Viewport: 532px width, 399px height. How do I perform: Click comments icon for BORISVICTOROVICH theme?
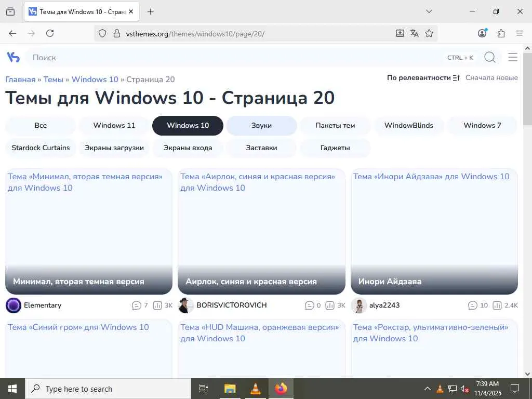(310, 305)
